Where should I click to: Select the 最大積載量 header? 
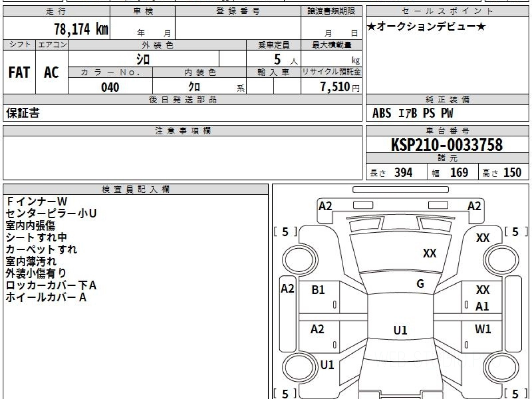point(331,45)
